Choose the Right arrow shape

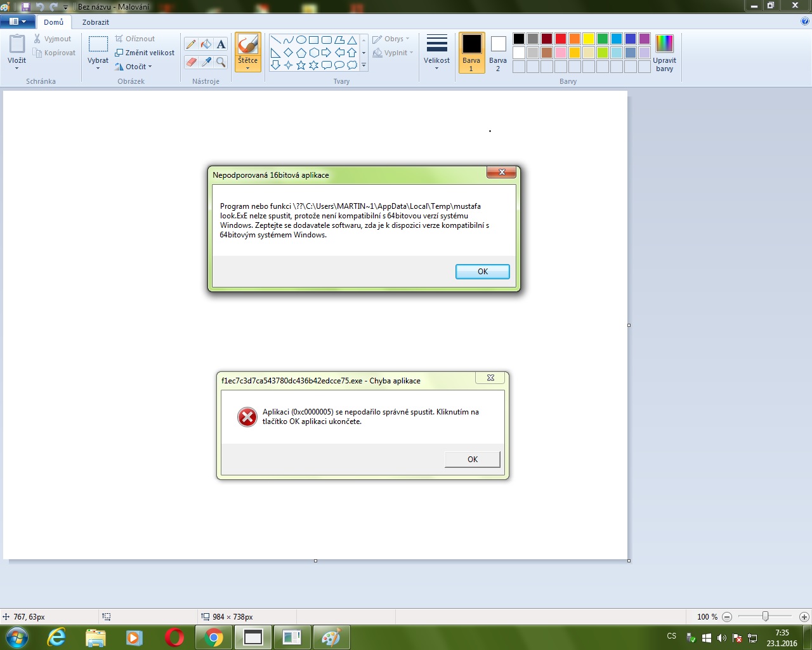[x=327, y=53]
